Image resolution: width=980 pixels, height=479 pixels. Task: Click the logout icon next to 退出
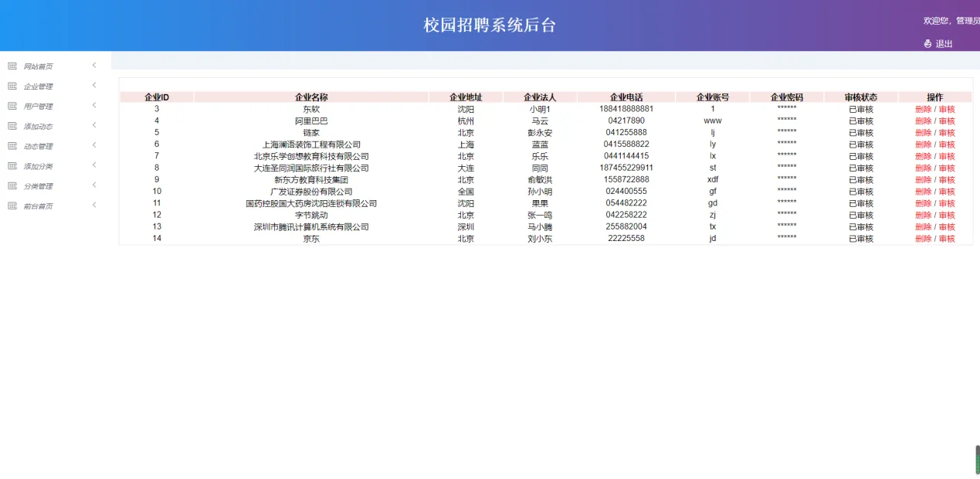(x=927, y=43)
